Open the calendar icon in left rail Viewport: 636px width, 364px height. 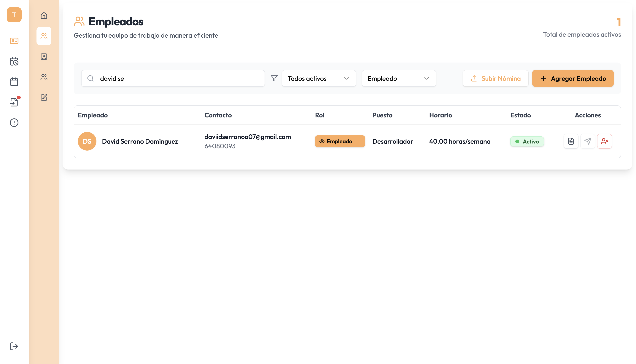pyautogui.click(x=14, y=82)
